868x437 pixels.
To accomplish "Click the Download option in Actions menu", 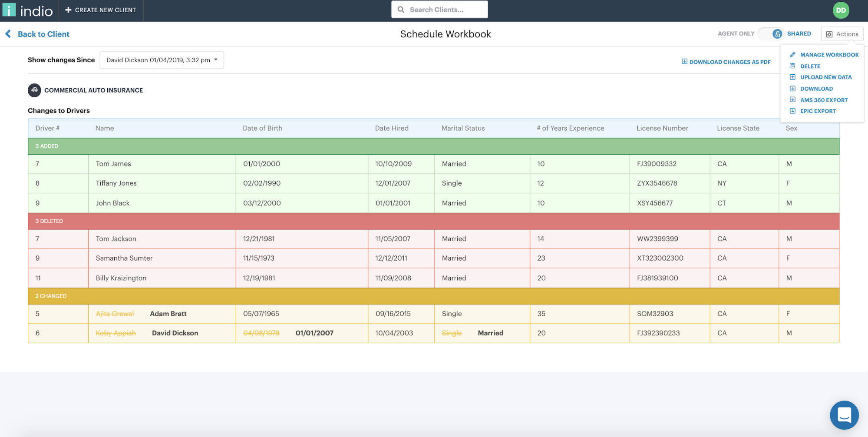I will [816, 89].
